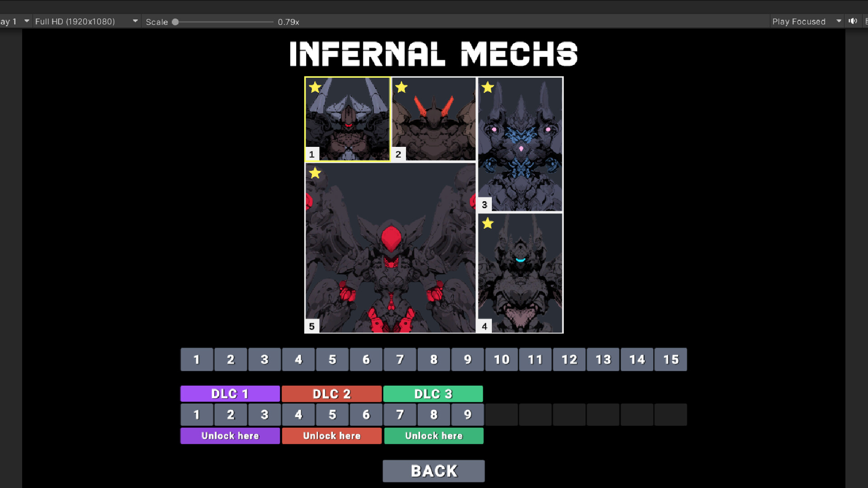
Task: Select mech number 7 from the grid
Action: [x=400, y=359]
